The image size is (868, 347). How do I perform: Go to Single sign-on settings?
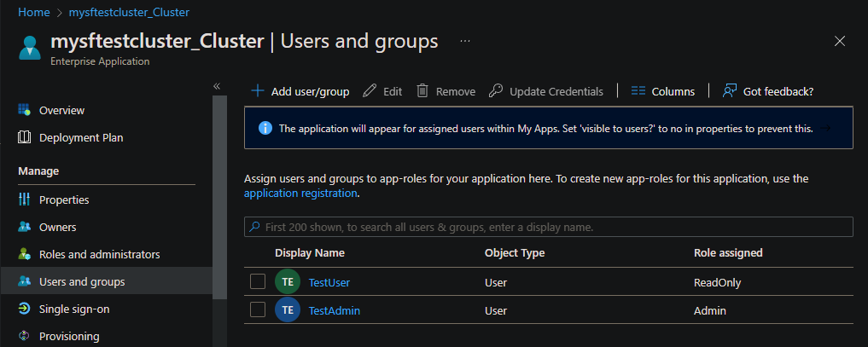pos(73,309)
